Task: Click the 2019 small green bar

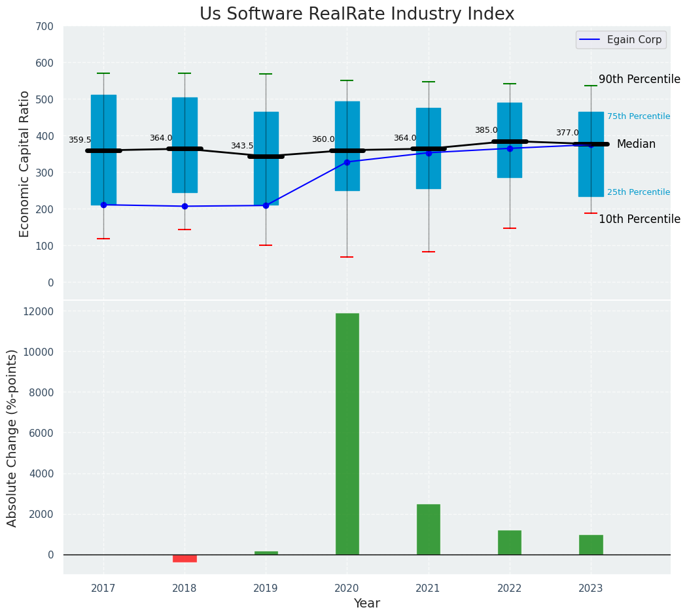Action: click(x=266, y=553)
